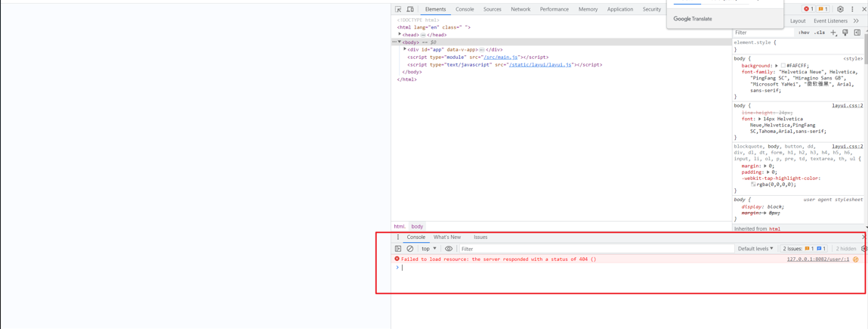The width and height of the screenshot is (868, 329).
Task: Open the Performance tab
Action: point(554,9)
